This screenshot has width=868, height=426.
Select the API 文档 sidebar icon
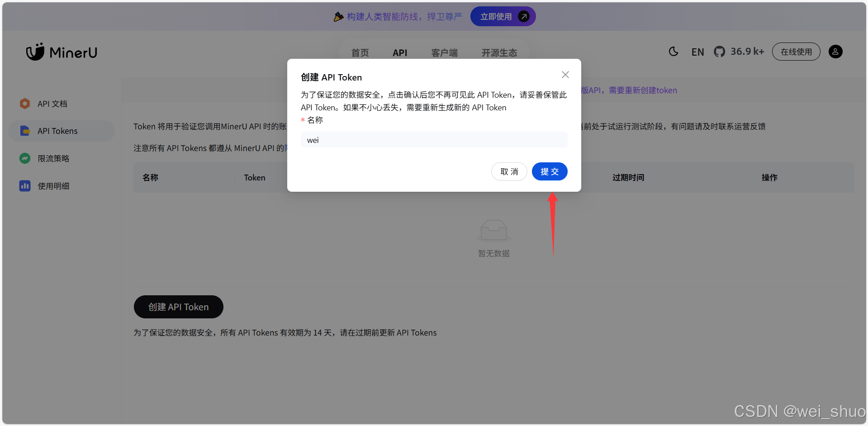point(24,104)
